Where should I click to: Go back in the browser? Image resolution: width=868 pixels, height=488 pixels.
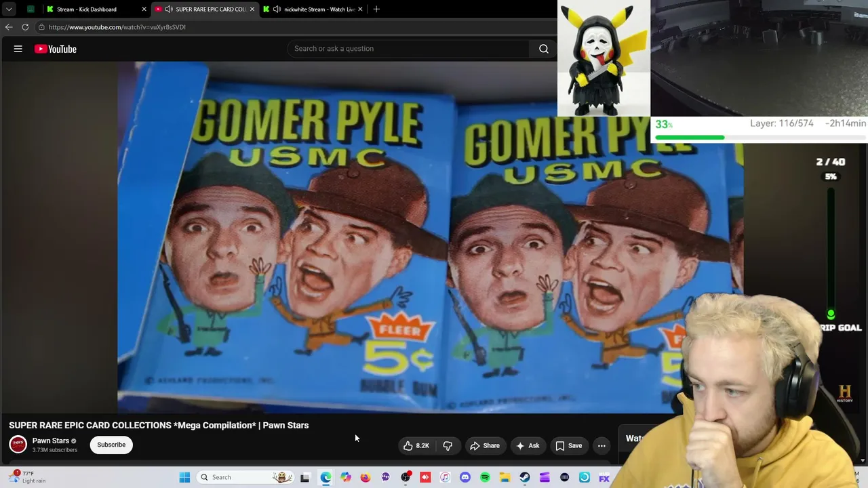[x=9, y=27]
